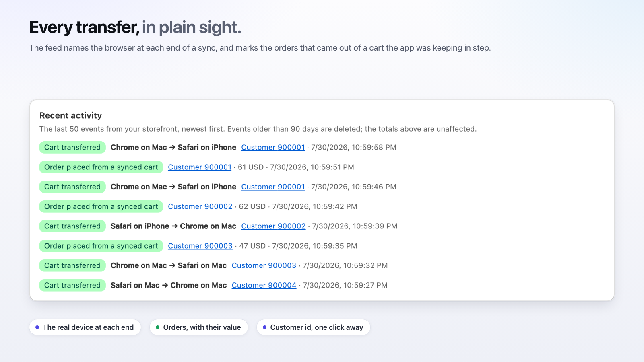
Task: Open Customer 900002 link at 10:59:39 PM
Action: click(273, 226)
